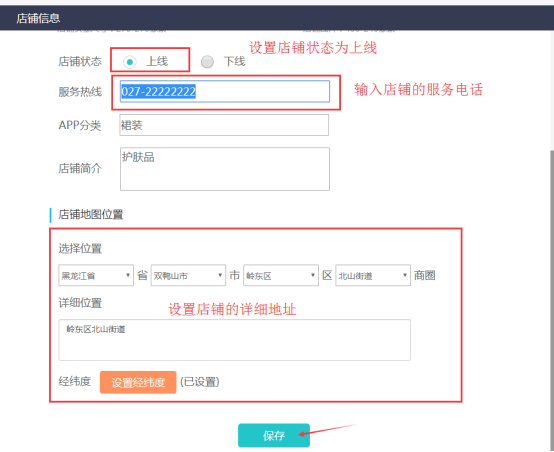Click the 设置经纬度 button

point(138,382)
